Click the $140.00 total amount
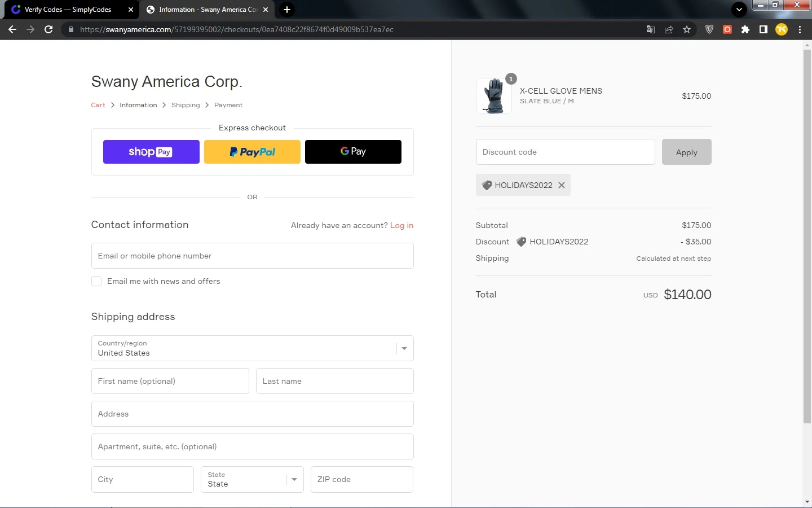This screenshot has width=812, height=508. tap(687, 295)
